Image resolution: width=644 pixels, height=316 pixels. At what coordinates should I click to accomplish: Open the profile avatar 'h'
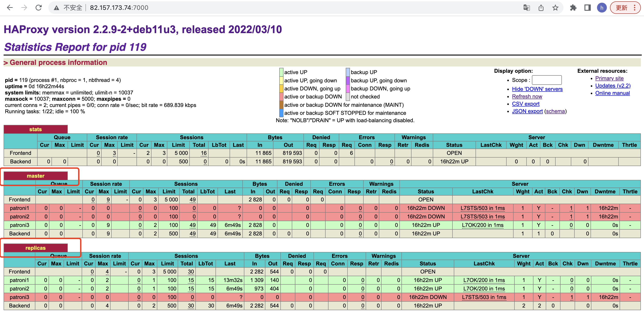602,8
